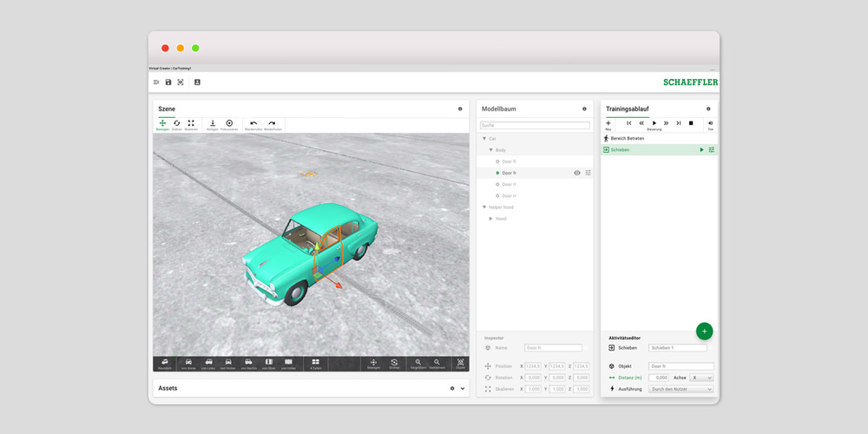Image resolution: width=868 pixels, height=434 pixels.
Task: Switch to von Hinten rear view
Action: (x=228, y=364)
